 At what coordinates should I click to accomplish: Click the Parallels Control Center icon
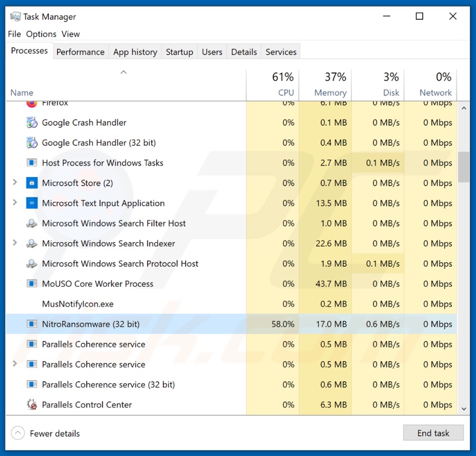(31, 404)
